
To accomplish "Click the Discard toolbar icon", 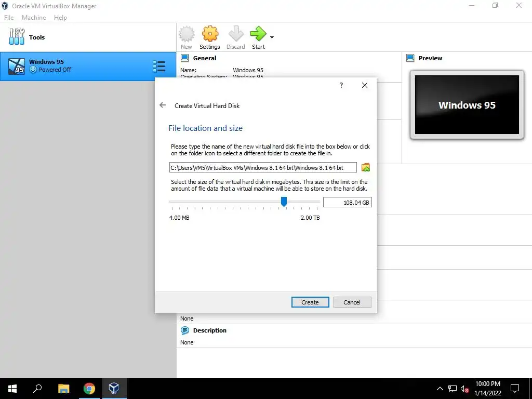I will 236,34.
